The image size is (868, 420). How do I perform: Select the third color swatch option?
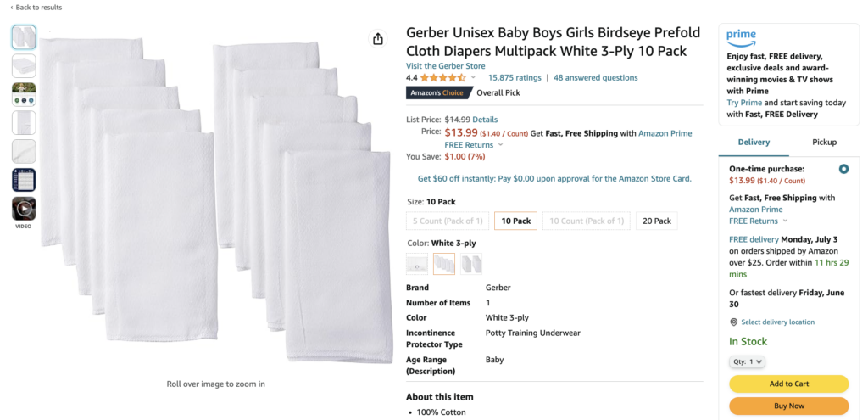pos(471,264)
